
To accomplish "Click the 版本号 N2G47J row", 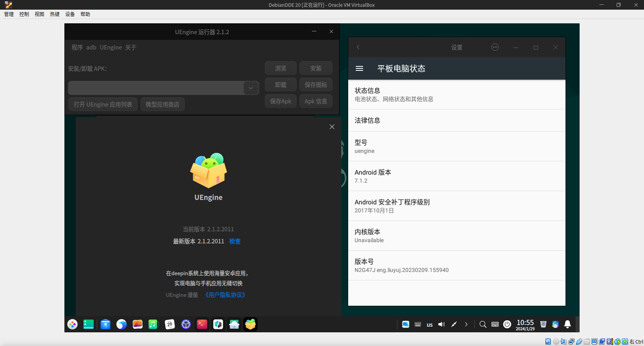I will click(x=457, y=266).
